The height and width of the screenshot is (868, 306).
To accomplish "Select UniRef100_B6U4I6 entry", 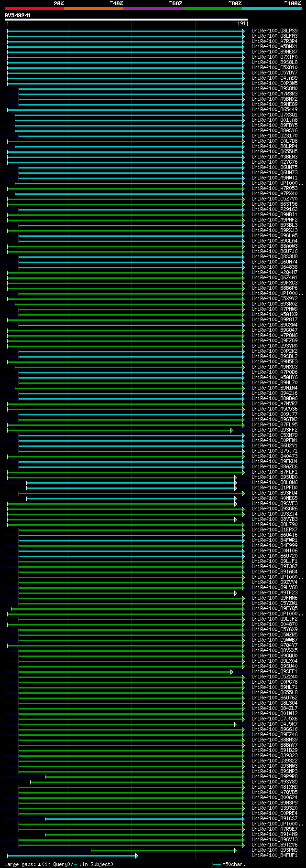I will coord(274,535).
